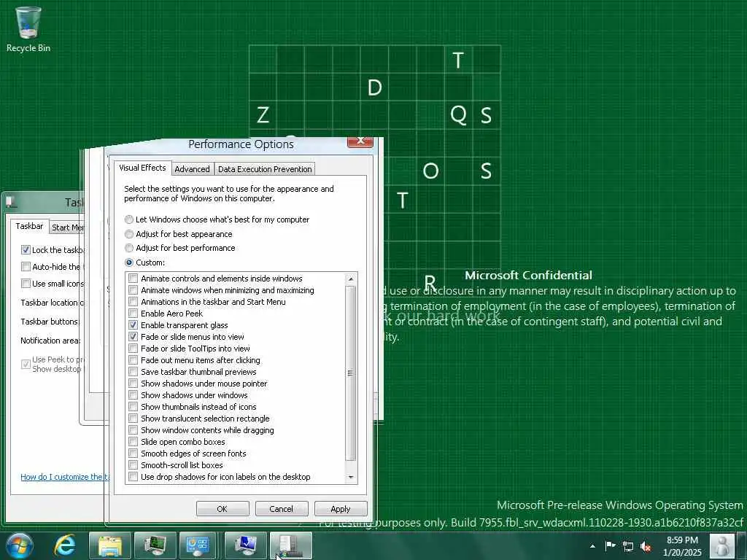Enable Animations in the taskbar and Start Menu
Screen dimensions: 747x560
[x=133, y=302]
